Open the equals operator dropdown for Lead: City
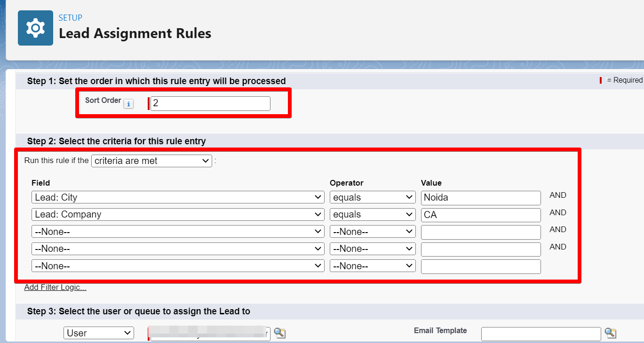The width and height of the screenshot is (644, 343). [372, 197]
